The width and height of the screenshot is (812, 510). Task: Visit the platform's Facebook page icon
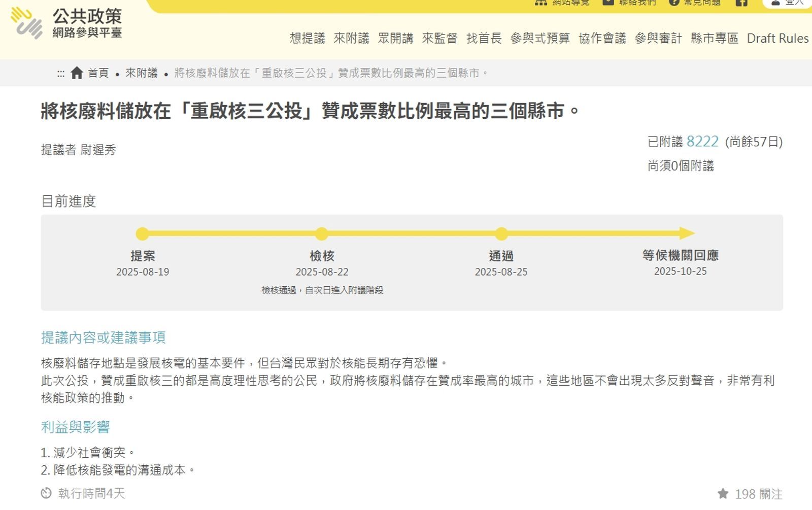(x=742, y=4)
